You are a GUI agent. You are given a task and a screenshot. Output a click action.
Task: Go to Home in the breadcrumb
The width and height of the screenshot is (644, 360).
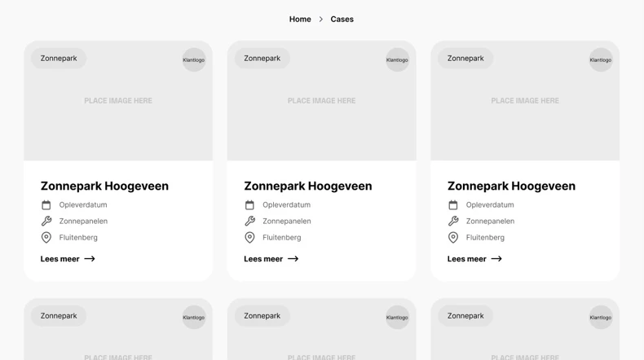[x=300, y=20]
